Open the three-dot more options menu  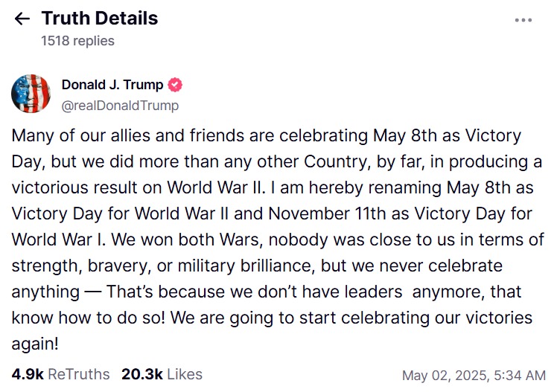pos(523,19)
